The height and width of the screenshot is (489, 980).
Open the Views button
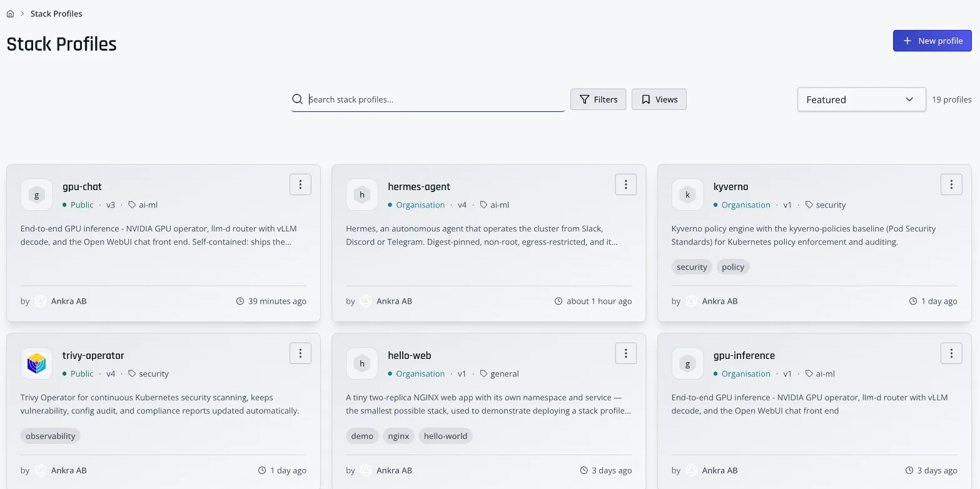(x=659, y=99)
